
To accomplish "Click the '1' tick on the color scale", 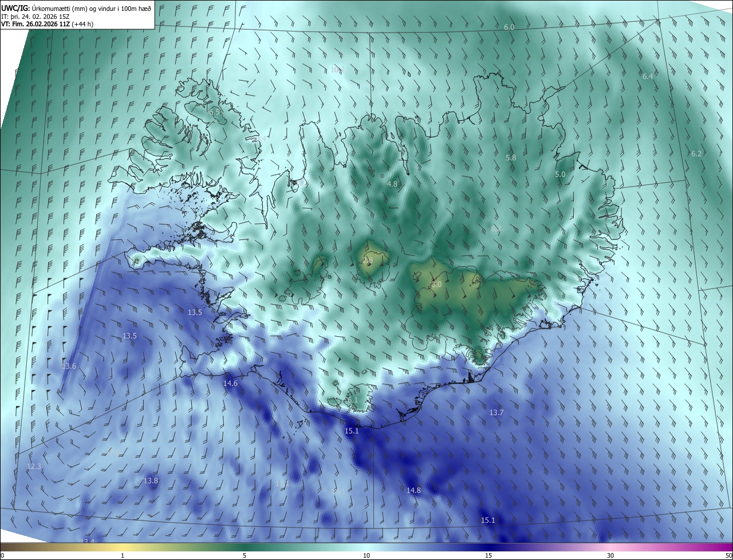I will [123, 555].
